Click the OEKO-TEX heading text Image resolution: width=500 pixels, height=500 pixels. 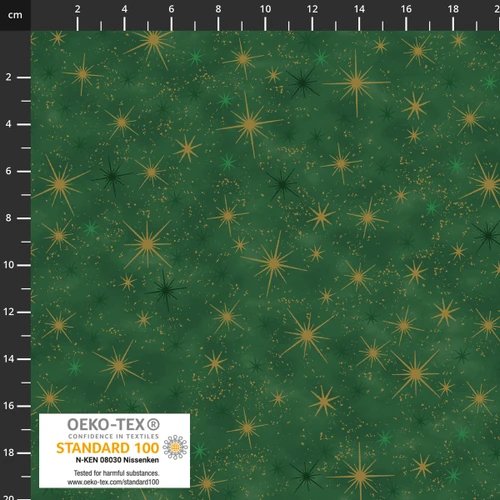click(106, 424)
